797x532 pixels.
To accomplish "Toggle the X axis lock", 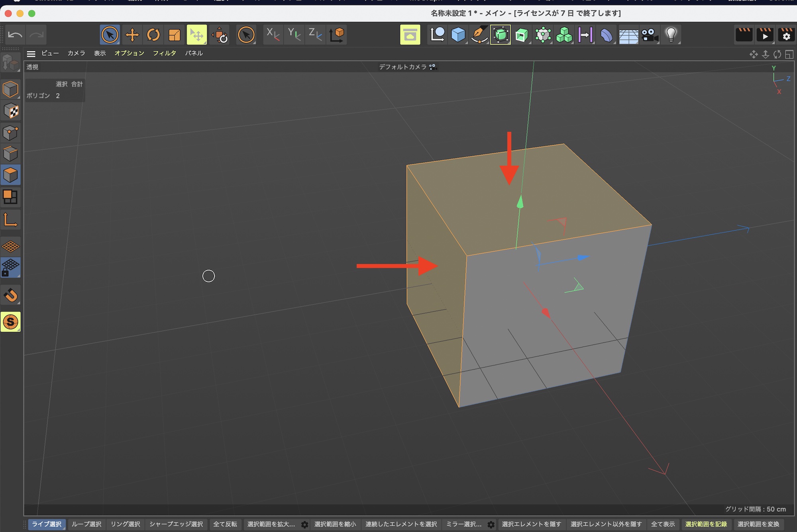I will pyautogui.click(x=273, y=35).
